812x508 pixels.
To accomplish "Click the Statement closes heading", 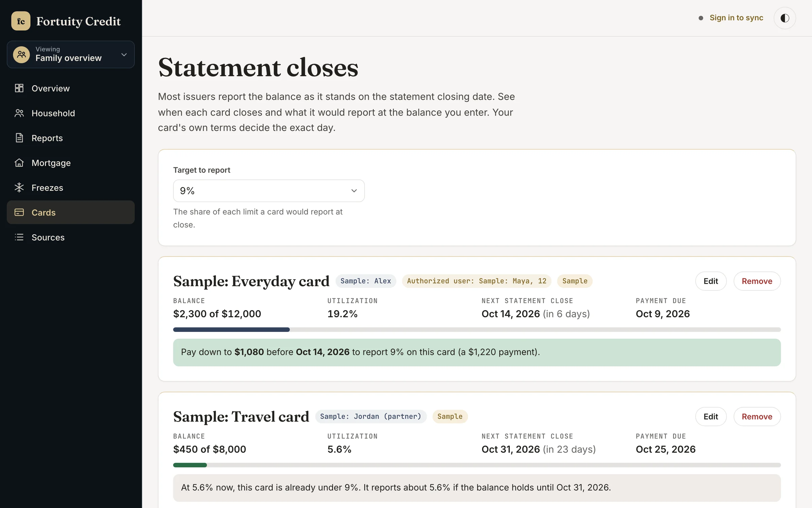I will pos(258,67).
